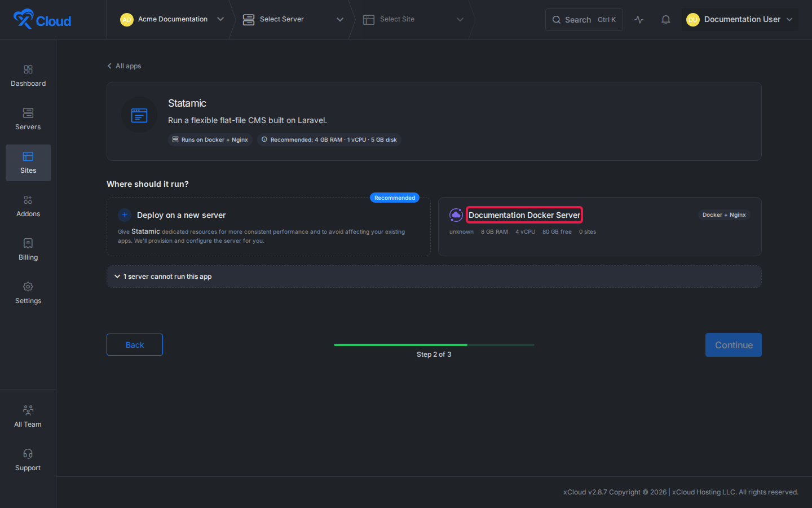Click the '0 sites' server stat
Image resolution: width=812 pixels, height=508 pixels.
588,232
